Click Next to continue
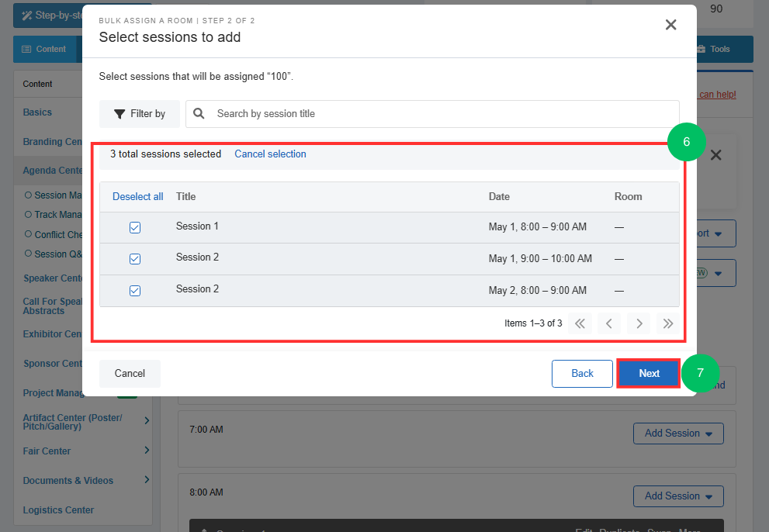The height and width of the screenshot is (532, 769). (649, 374)
